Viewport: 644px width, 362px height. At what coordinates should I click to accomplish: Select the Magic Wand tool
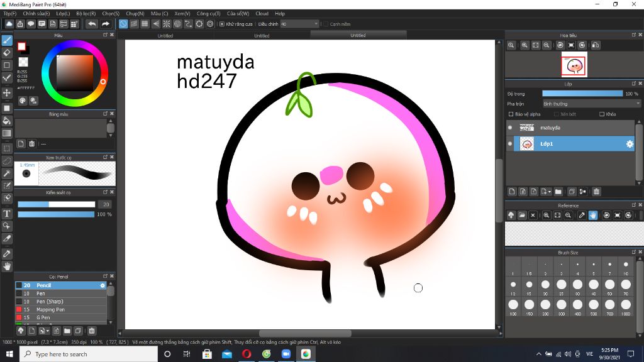pyautogui.click(x=6, y=173)
